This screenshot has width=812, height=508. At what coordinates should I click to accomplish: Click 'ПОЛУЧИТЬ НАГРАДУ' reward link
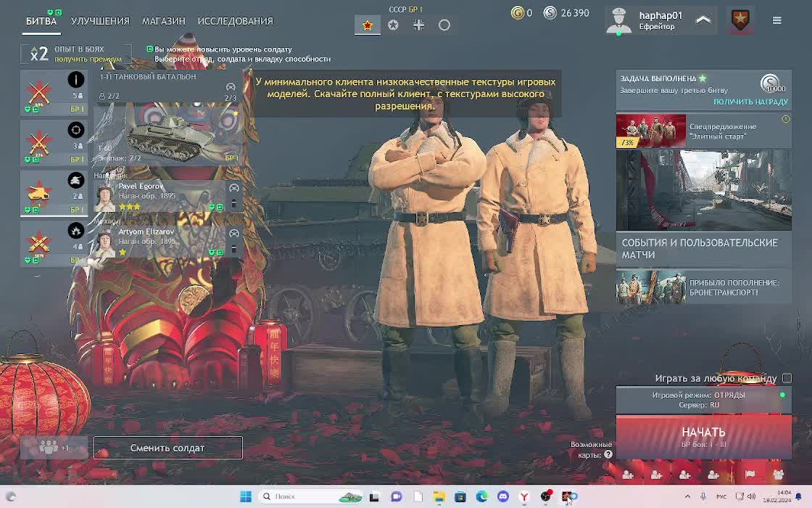(x=750, y=102)
